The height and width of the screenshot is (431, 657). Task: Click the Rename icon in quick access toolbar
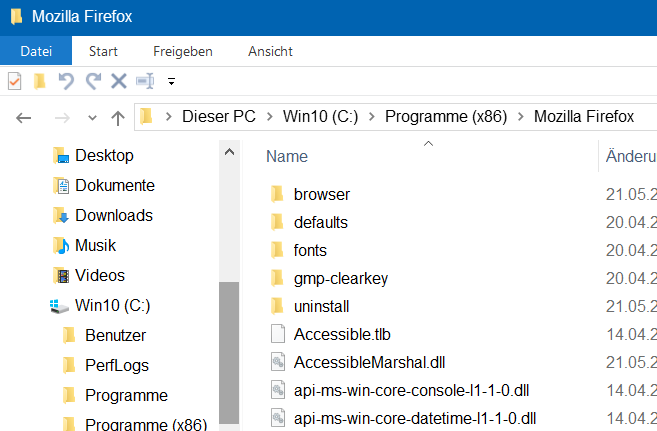click(145, 81)
